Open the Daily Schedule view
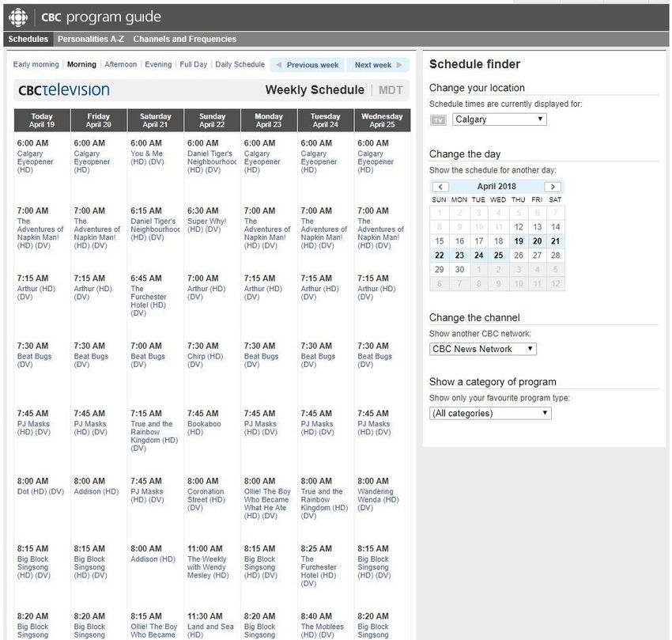This screenshot has width=672, height=640. click(x=240, y=64)
